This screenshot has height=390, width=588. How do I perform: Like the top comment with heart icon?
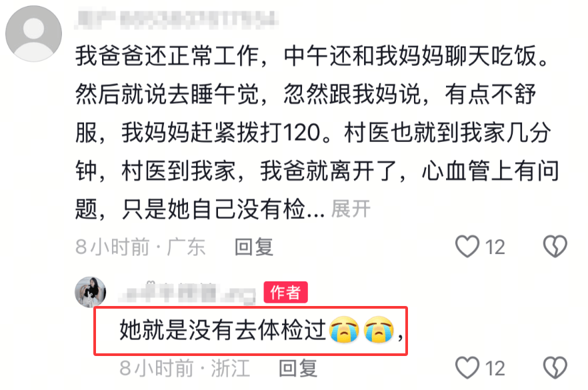point(467,247)
